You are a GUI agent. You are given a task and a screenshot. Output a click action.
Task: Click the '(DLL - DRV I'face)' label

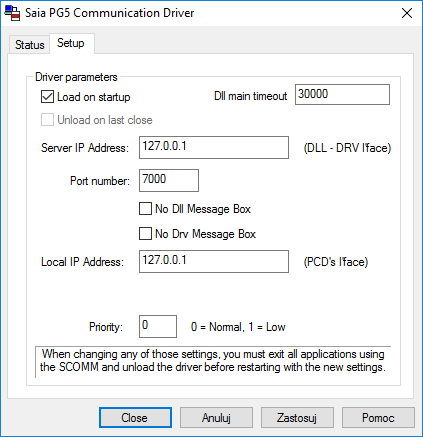pos(347,148)
